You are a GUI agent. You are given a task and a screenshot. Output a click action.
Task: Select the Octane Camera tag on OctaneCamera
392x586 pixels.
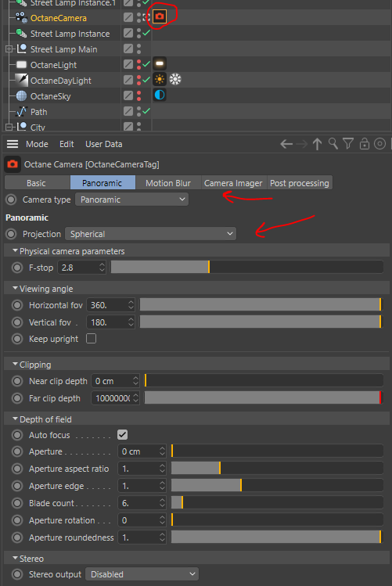coord(160,16)
